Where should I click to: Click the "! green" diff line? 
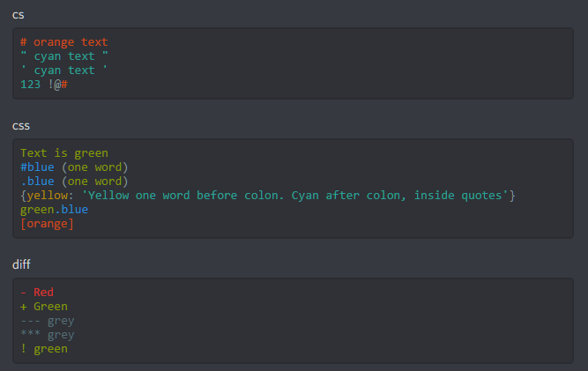point(44,349)
